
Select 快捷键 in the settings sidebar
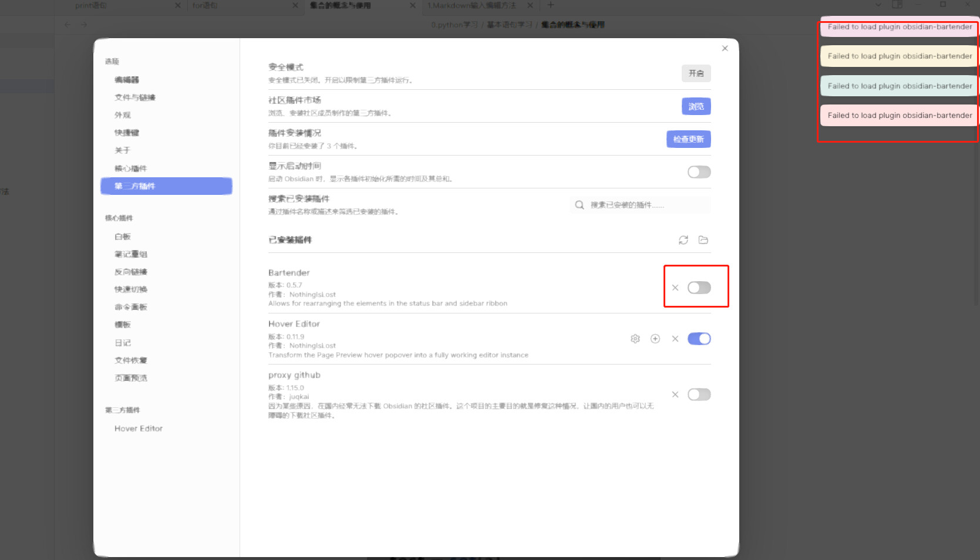(127, 133)
